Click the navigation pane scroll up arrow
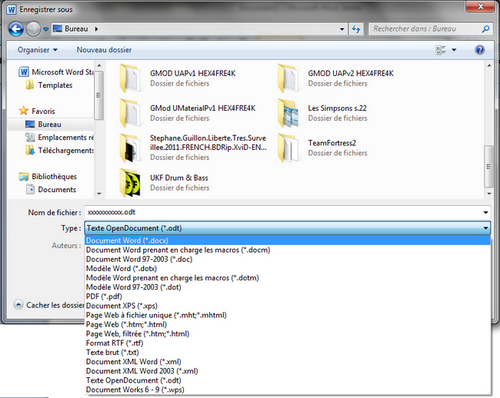500x398 pixels. point(99,65)
